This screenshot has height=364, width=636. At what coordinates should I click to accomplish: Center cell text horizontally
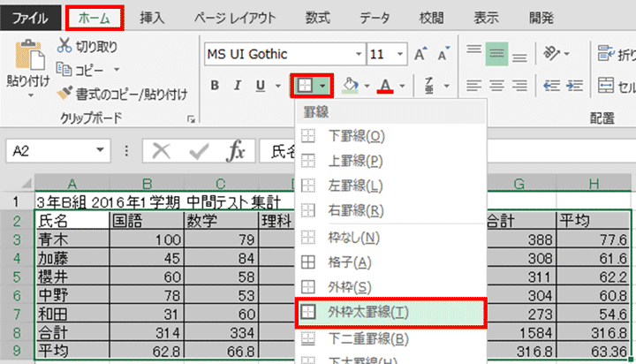click(x=496, y=86)
